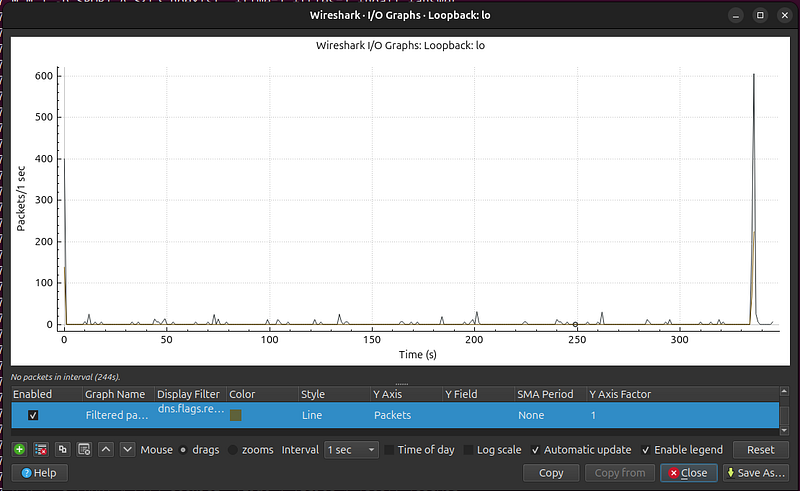Click the Filtered pa... graph name cell
The image size is (800, 491).
[x=118, y=415]
